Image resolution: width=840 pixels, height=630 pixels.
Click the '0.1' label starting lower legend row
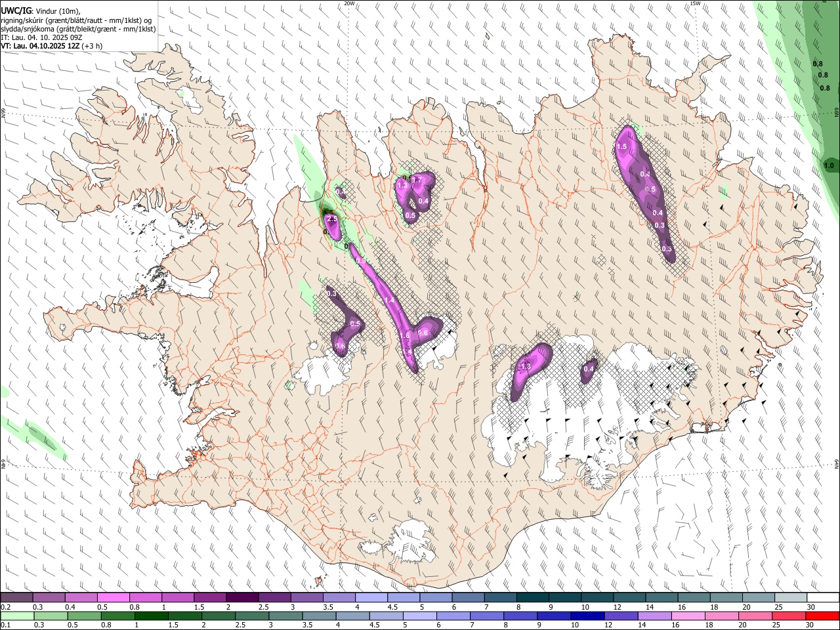click(5, 625)
